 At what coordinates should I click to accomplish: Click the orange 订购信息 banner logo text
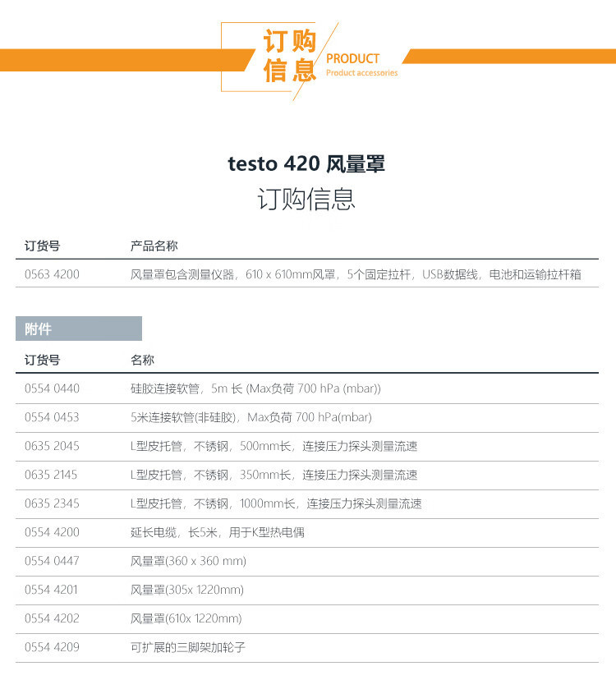coord(289,56)
